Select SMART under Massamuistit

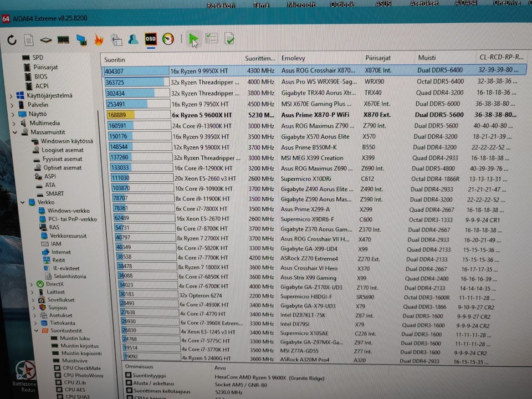click(55, 194)
